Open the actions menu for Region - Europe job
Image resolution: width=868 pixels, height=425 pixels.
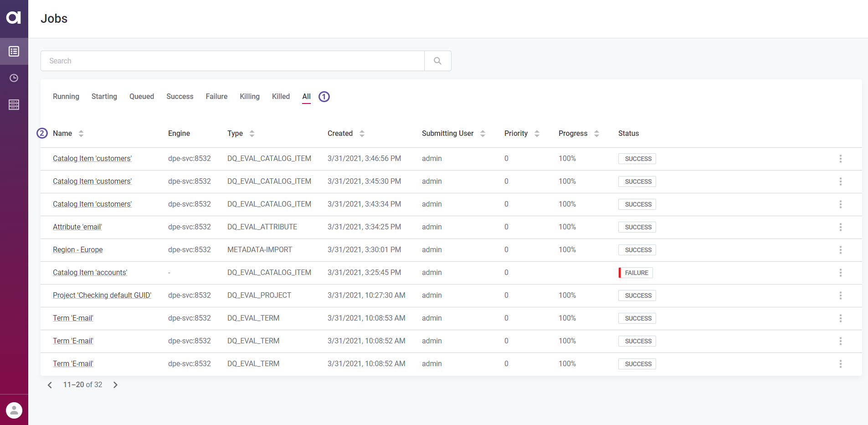841,250
